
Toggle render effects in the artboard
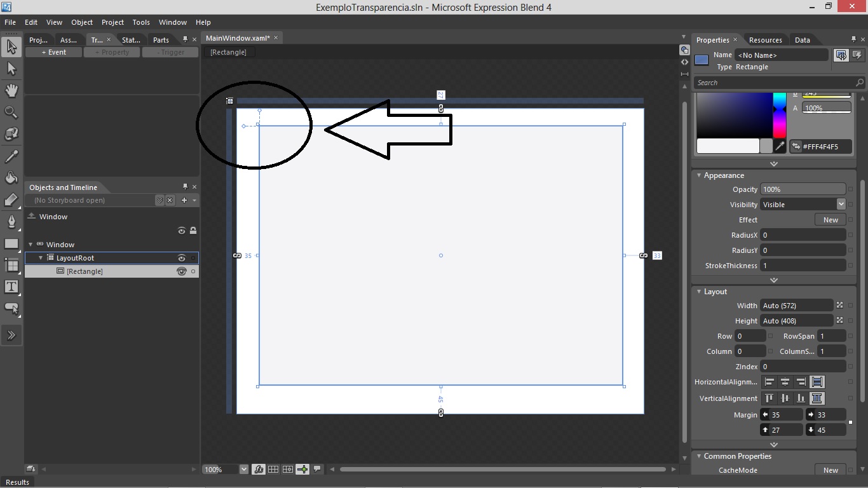(x=259, y=469)
